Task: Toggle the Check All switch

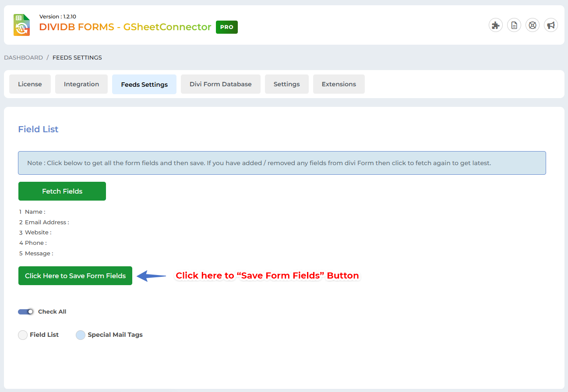Action: click(x=26, y=312)
